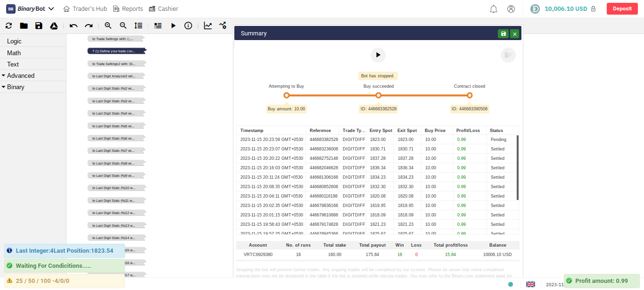Click the reset/refresh workspace icon
This screenshot has width=644, height=290.
[x=8, y=26]
